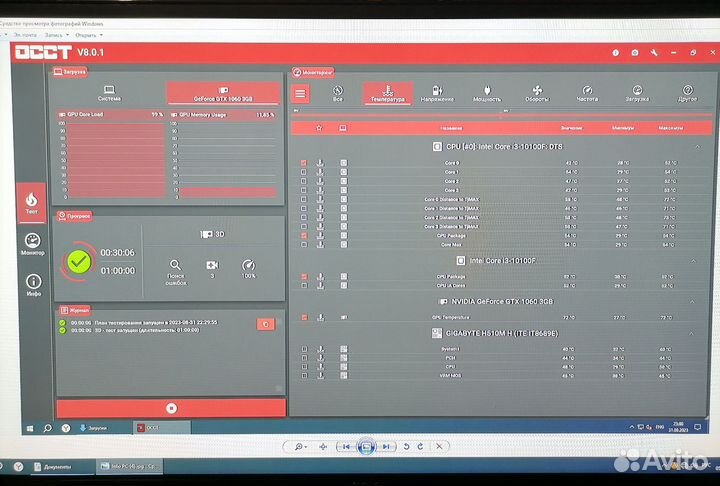Go to next image in photo viewer
720x486 pixels.
click(x=386, y=446)
